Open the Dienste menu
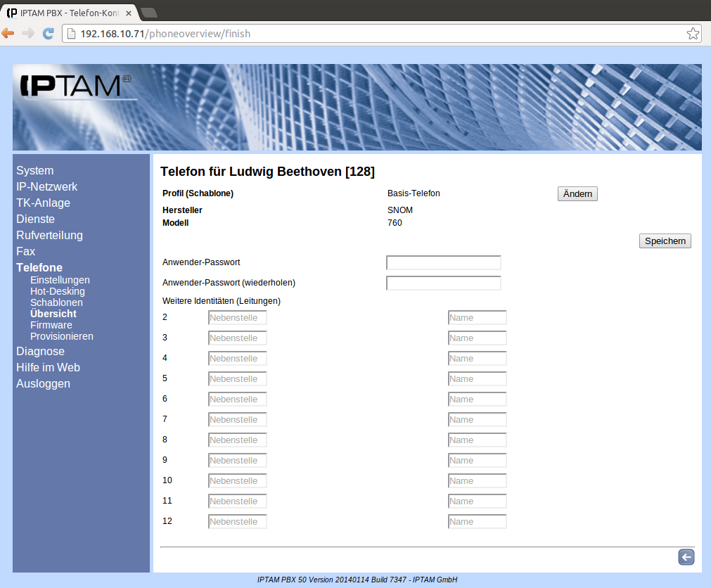This screenshot has height=588, width=711. click(35, 219)
